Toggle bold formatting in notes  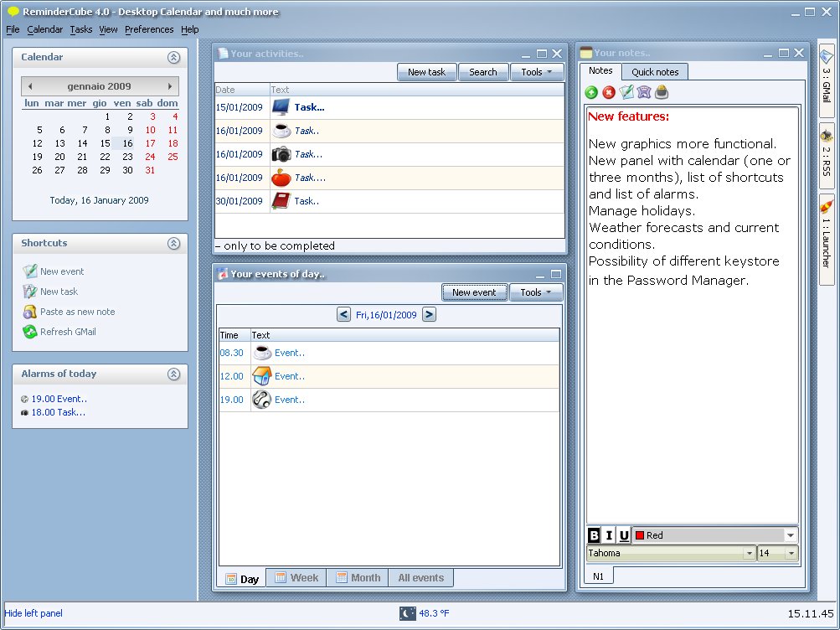[x=594, y=535]
